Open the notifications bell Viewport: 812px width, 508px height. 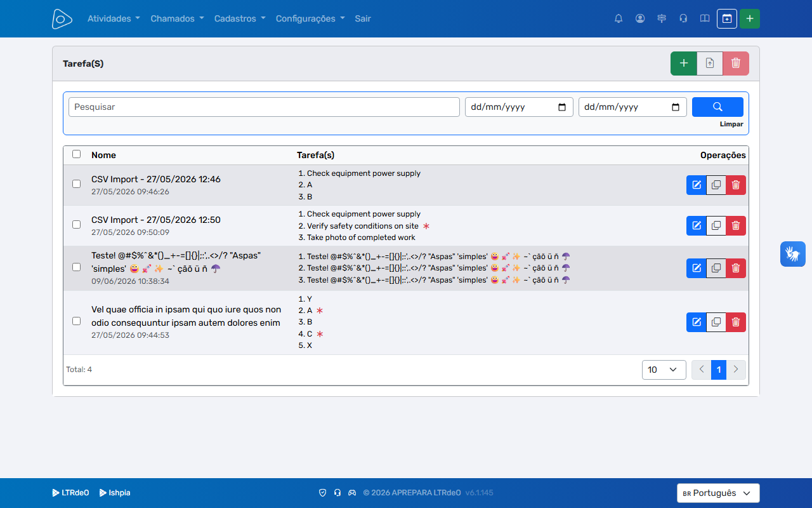point(619,18)
